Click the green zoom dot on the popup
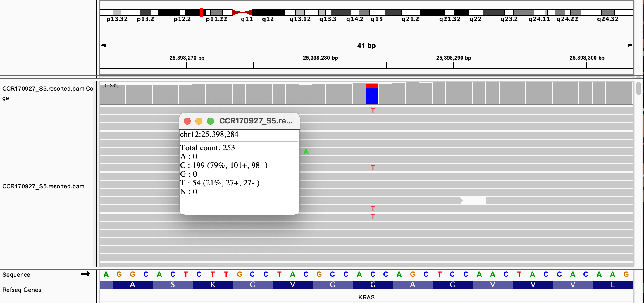The width and height of the screenshot is (644, 303). [211, 121]
